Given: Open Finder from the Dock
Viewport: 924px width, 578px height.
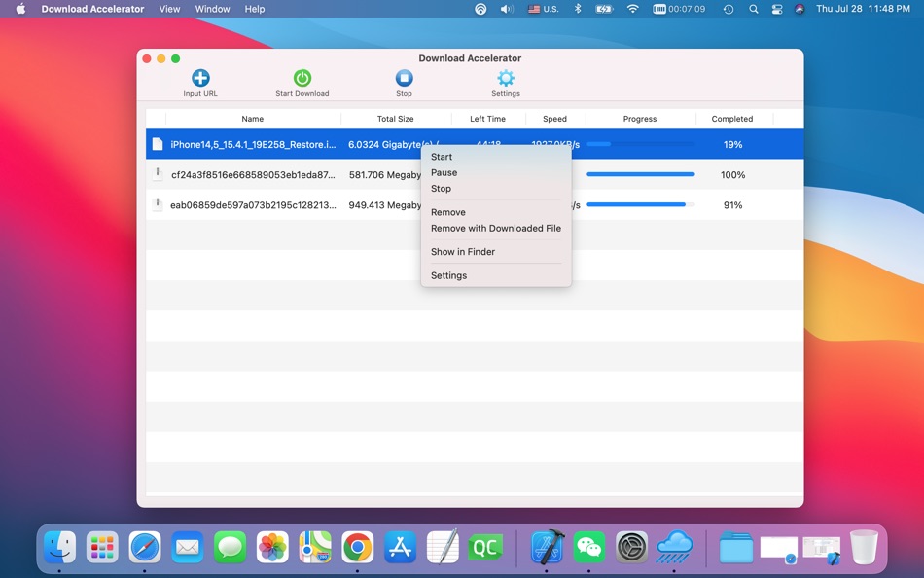Looking at the screenshot, I should (60, 547).
